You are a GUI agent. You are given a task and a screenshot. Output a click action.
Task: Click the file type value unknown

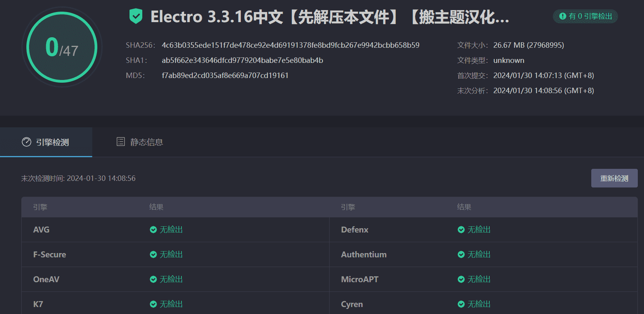pos(509,61)
